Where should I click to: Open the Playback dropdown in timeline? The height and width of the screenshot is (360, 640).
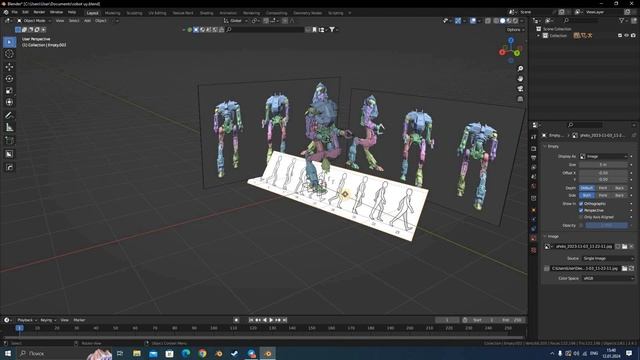pyautogui.click(x=27, y=320)
